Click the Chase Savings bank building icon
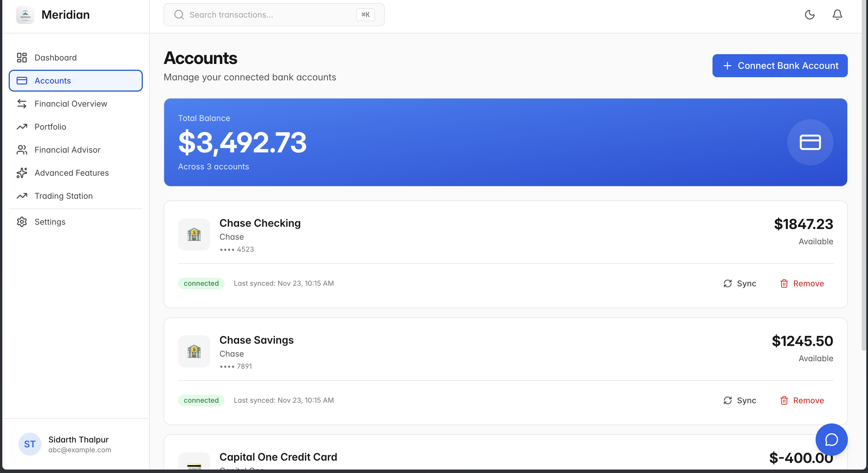Viewport: 868px width, 473px height. click(194, 351)
